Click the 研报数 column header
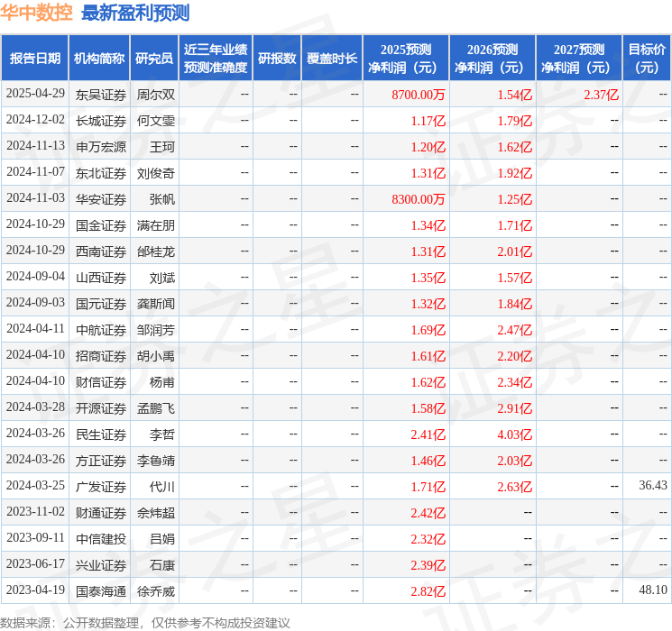This screenshot has width=672, height=631. [x=277, y=59]
